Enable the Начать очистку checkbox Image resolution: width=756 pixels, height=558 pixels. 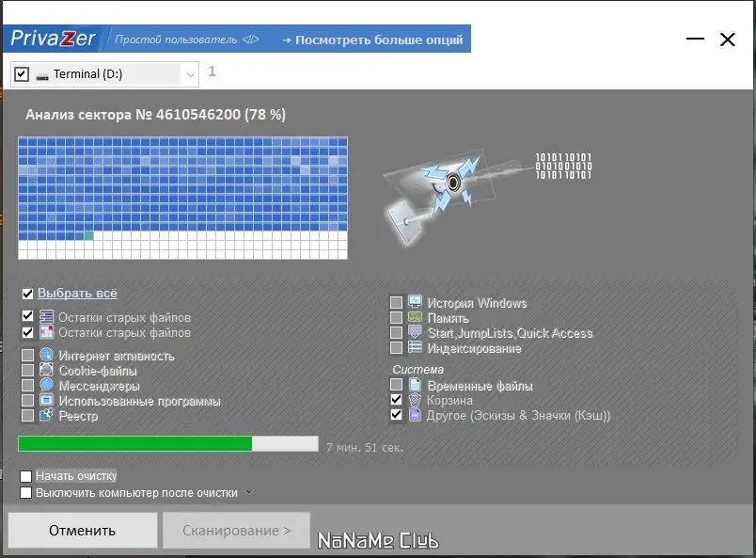point(25,476)
